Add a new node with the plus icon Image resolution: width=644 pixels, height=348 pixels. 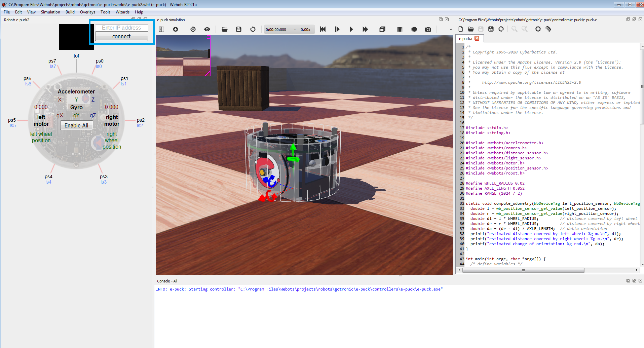(x=176, y=30)
